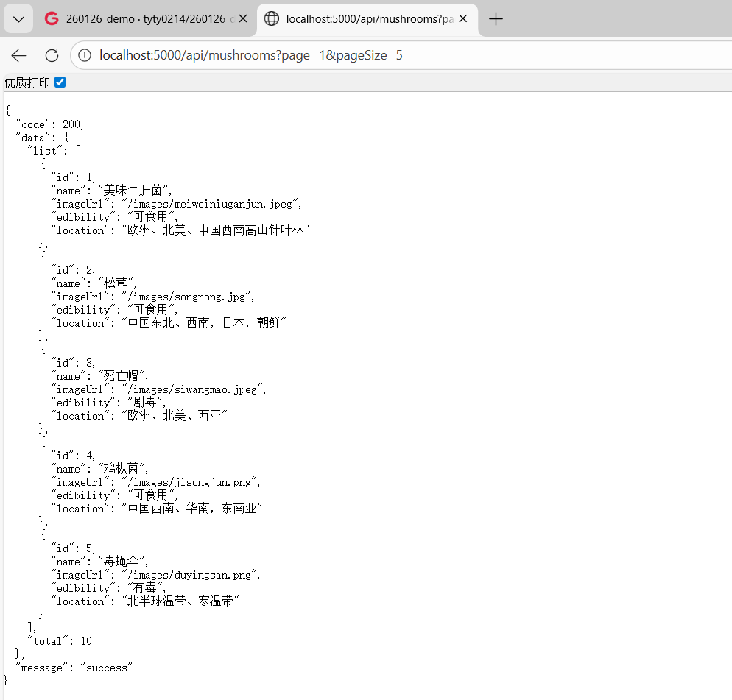Close the 260126_demo tab
The width and height of the screenshot is (732, 700).
243,18
